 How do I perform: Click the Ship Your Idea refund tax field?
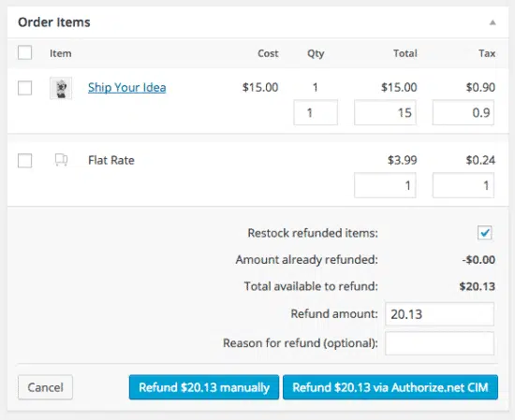[463, 112]
